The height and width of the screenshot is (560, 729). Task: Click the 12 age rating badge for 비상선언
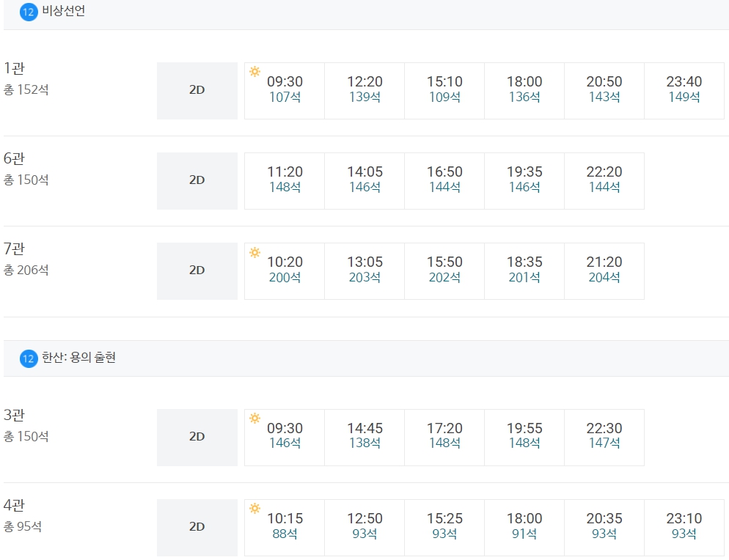click(29, 12)
